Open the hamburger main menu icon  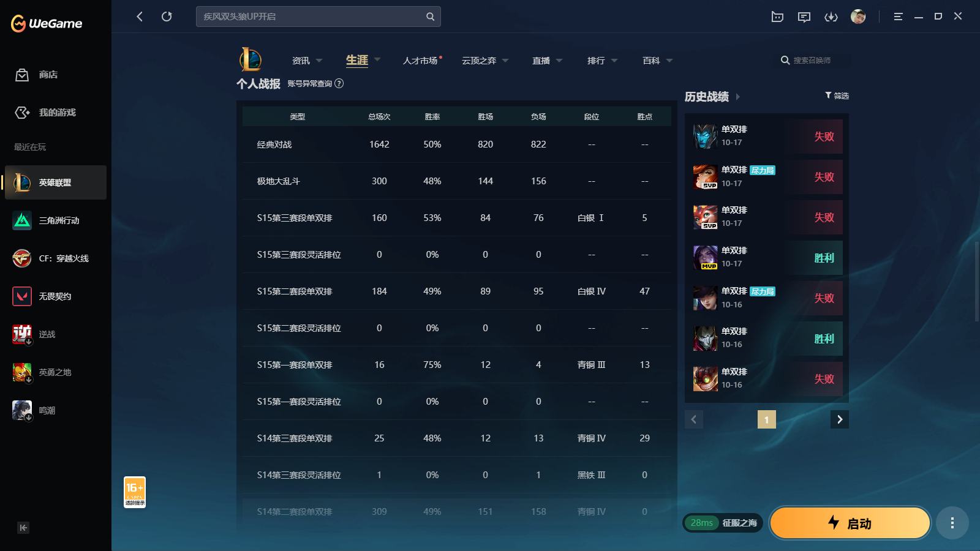point(898,17)
